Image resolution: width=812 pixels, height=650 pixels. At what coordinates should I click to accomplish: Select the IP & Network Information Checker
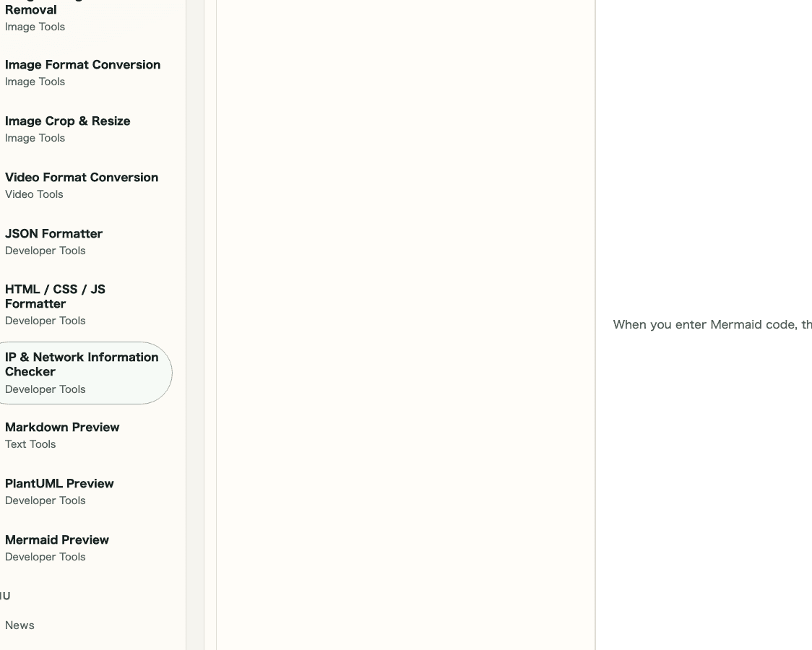82,364
